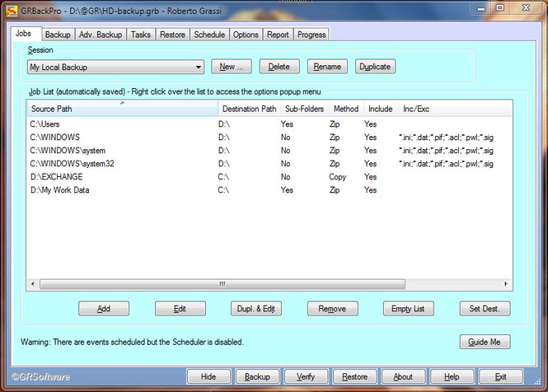Click the GRBackPro app icon in title bar
This screenshot has width=548, height=392.
(12, 11)
